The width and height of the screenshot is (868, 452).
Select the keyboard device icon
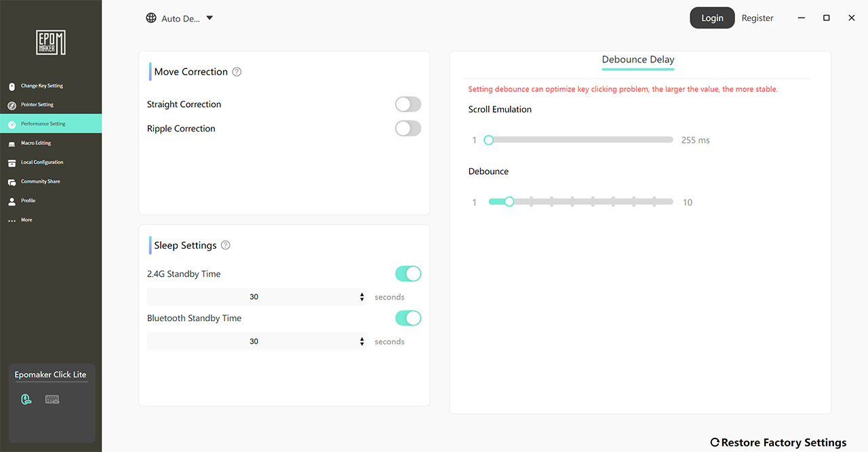(x=52, y=399)
